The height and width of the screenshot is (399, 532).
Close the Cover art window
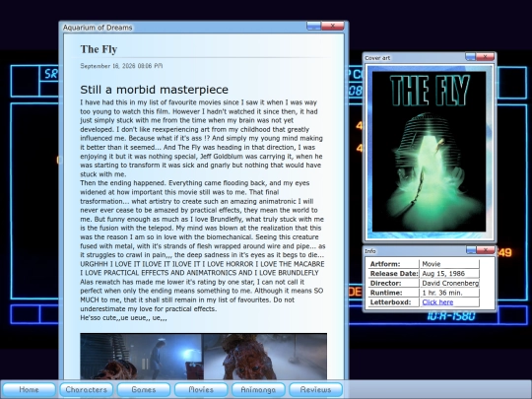coord(485,57)
